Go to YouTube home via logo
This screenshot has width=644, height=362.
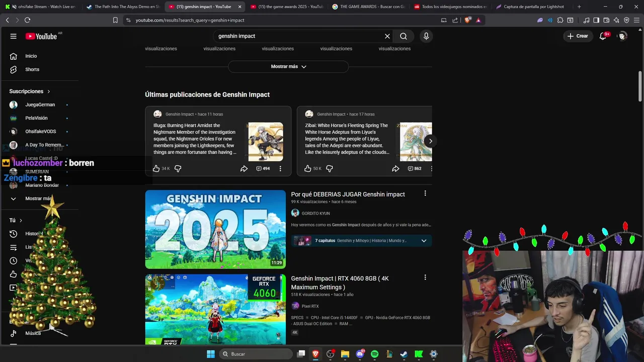pos(41,36)
